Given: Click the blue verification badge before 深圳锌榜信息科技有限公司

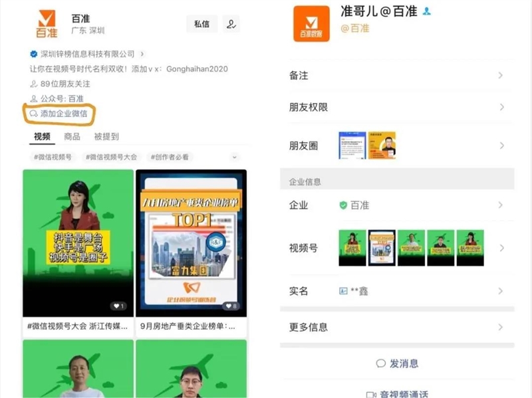Looking at the screenshot, I should pyautogui.click(x=34, y=53).
